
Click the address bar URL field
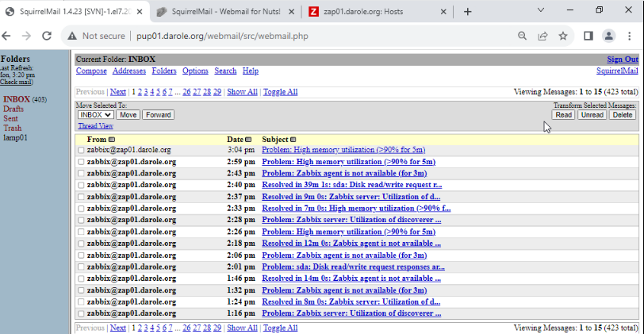(x=222, y=36)
